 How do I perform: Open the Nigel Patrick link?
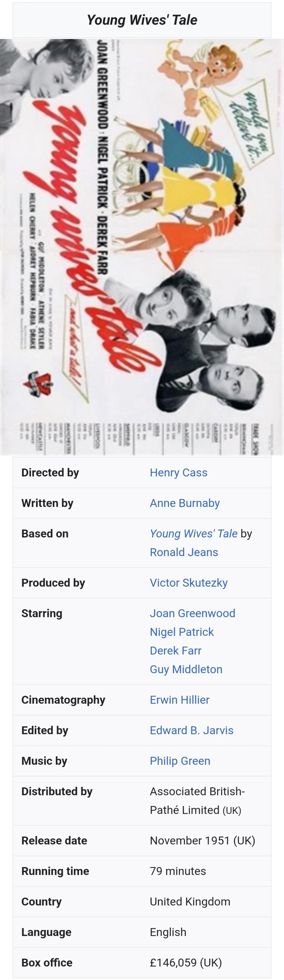click(182, 632)
